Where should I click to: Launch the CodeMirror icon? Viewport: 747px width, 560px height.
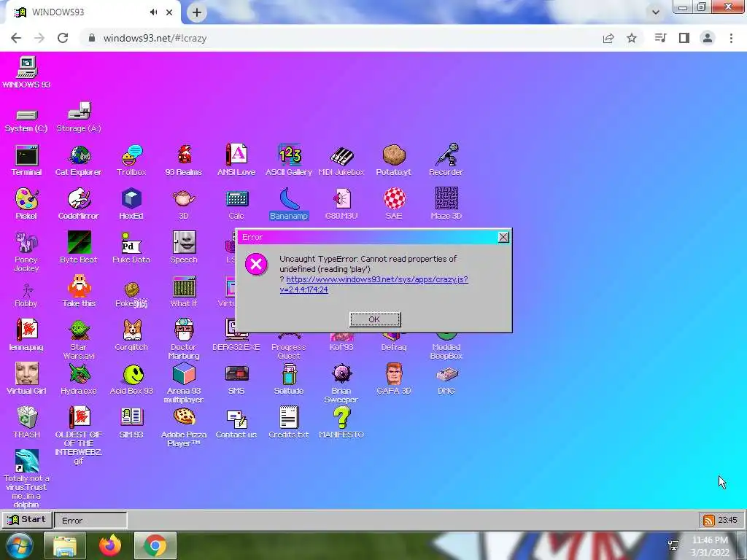tap(79, 198)
